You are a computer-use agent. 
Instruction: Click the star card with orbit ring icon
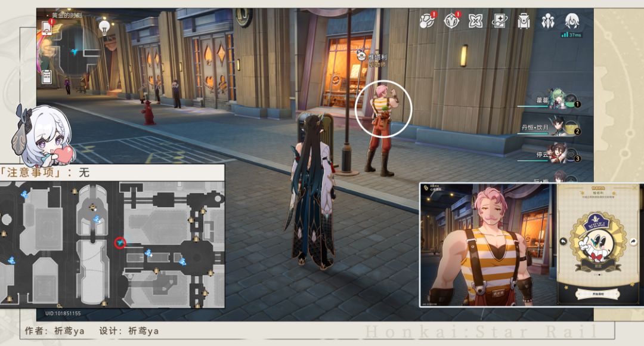(500, 20)
